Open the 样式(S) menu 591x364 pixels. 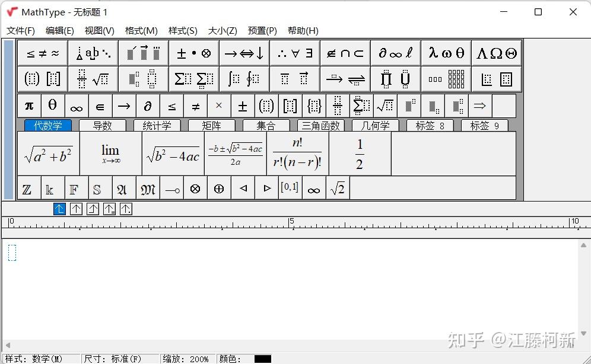(x=183, y=30)
